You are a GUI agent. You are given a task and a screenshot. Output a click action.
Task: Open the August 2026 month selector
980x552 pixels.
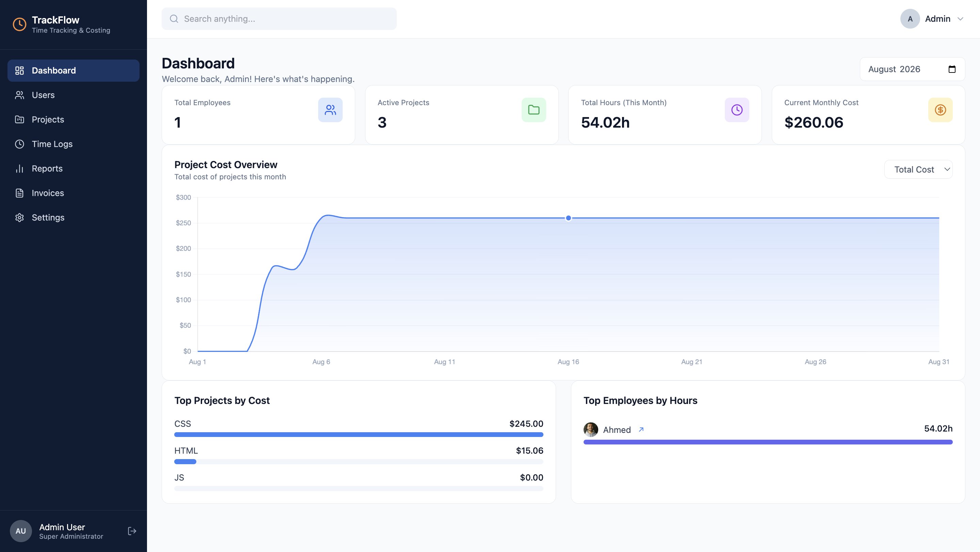912,69
